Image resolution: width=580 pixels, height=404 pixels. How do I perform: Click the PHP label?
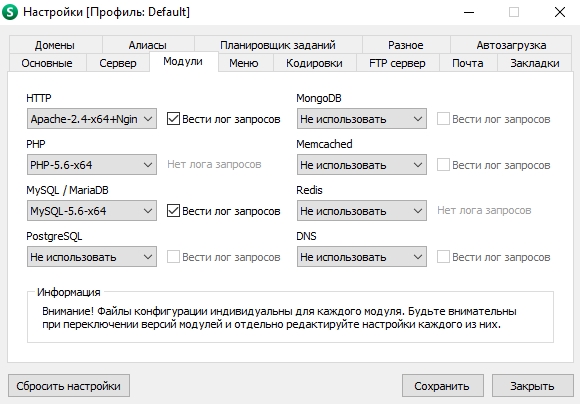[36, 144]
